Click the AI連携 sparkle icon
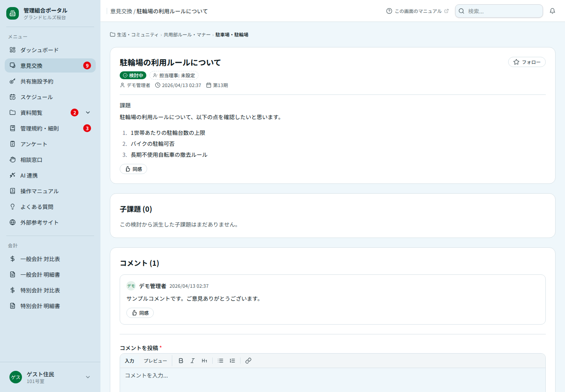The width and height of the screenshot is (565, 392). 13,175
